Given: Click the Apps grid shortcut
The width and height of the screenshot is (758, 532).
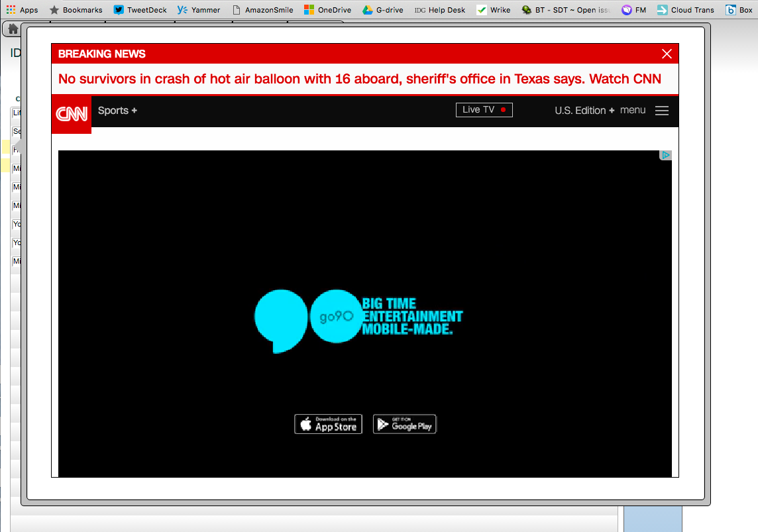Looking at the screenshot, I should [21, 10].
